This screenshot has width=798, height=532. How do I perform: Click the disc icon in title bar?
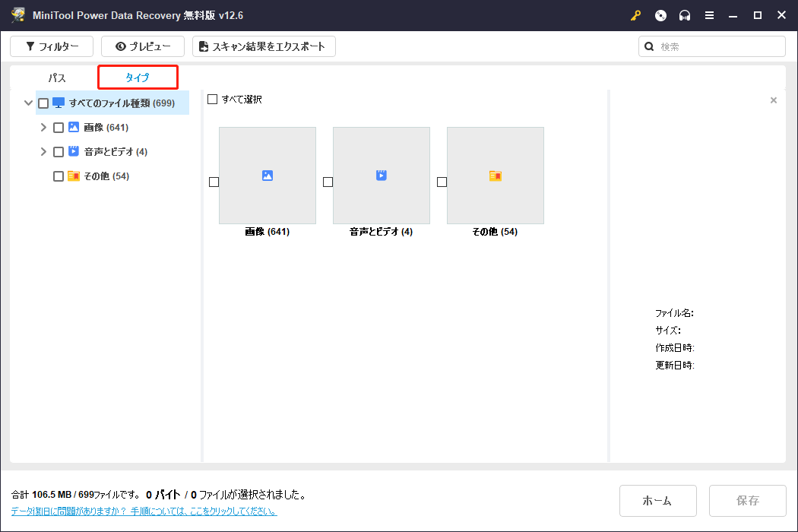[x=660, y=15]
